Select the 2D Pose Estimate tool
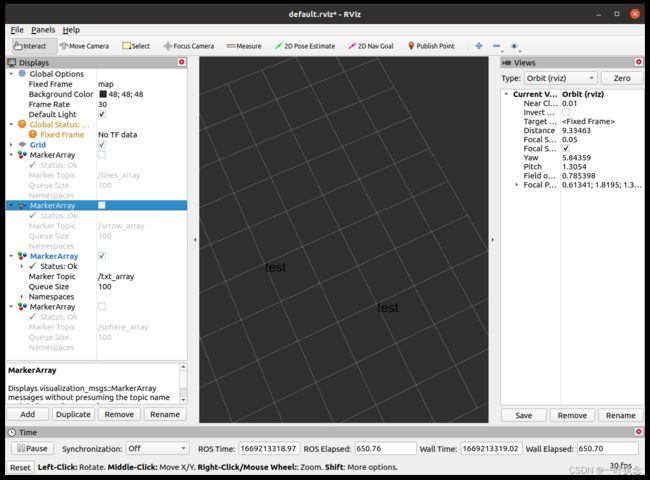650x480 pixels. [x=305, y=46]
